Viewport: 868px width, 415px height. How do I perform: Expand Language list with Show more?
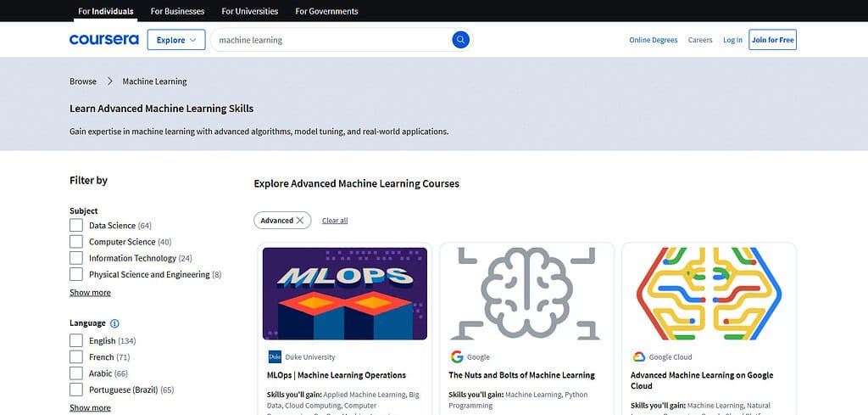[x=90, y=408]
